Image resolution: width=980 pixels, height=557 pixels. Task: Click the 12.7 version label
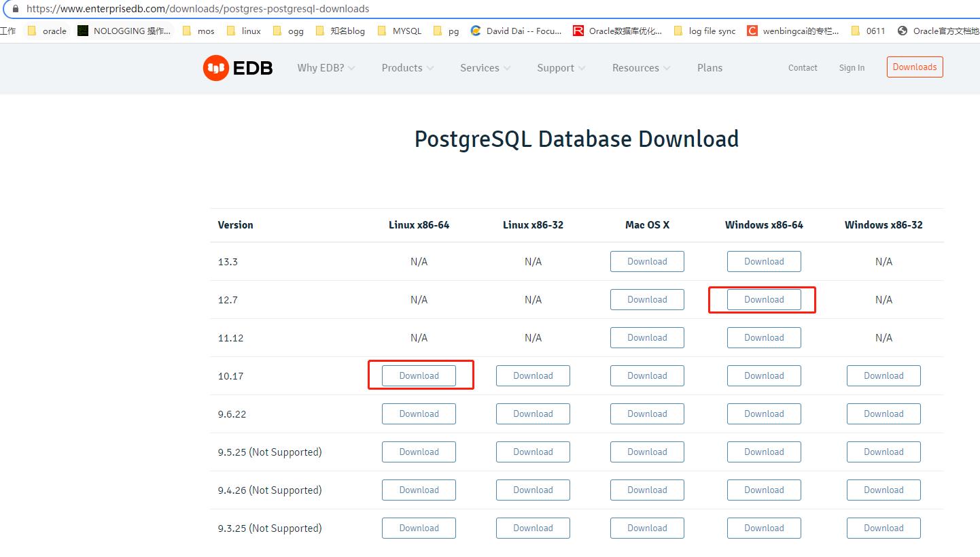point(228,300)
